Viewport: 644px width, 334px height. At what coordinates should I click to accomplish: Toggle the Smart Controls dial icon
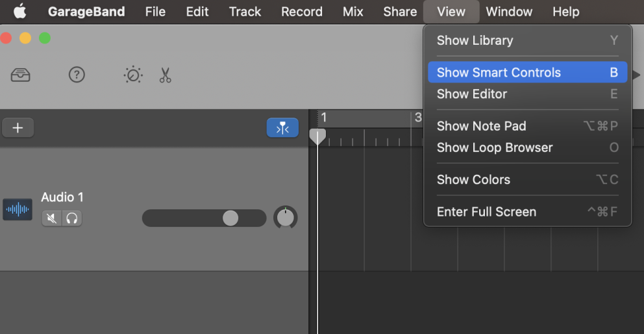[133, 75]
